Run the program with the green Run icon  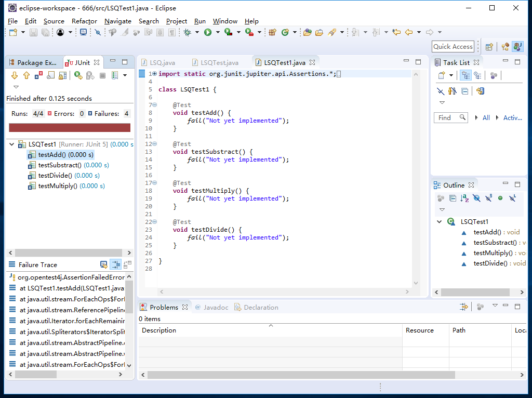pyautogui.click(x=208, y=32)
